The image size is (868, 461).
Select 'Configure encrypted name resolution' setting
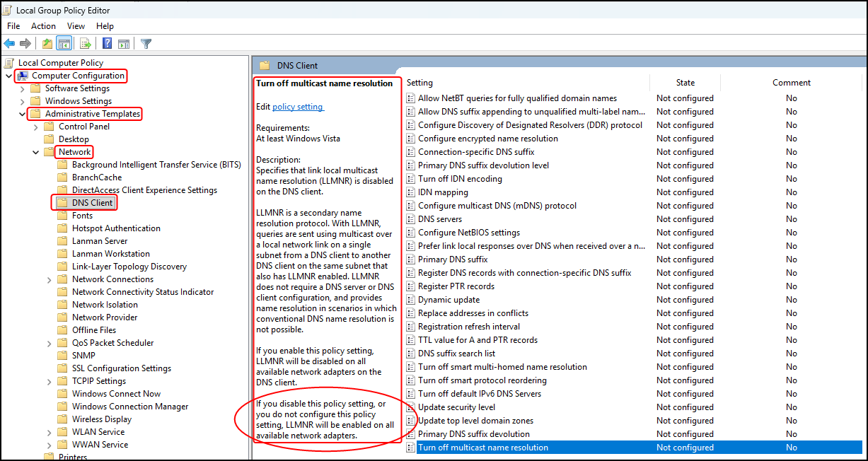click(x=488, y=139)
